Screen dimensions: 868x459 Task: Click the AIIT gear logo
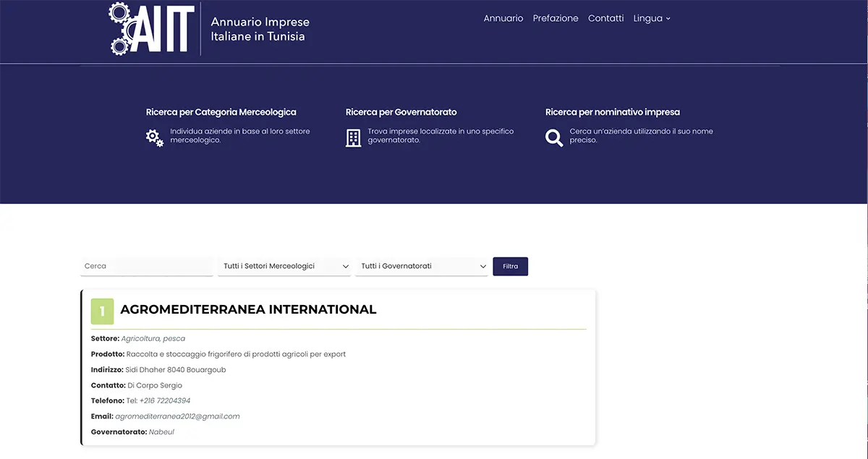152,28
